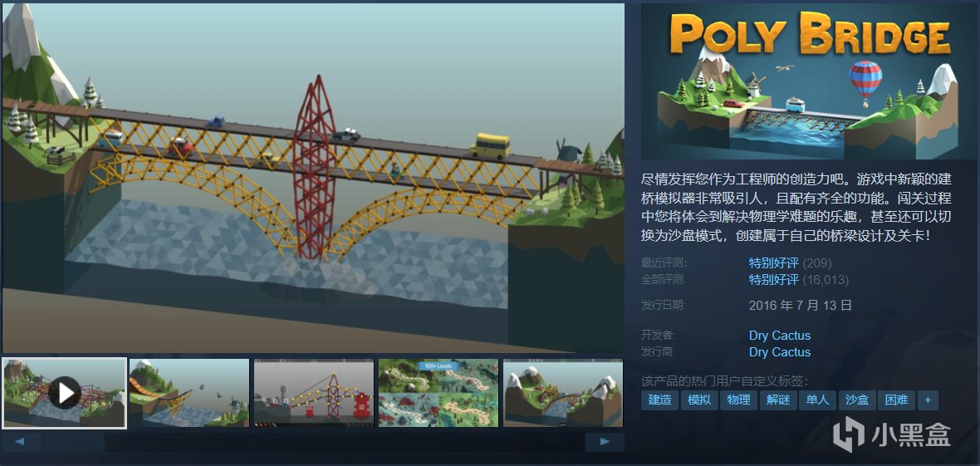Select the 物理 tag
This screenshot has height=466, width=980.
(x=739, y=400)
